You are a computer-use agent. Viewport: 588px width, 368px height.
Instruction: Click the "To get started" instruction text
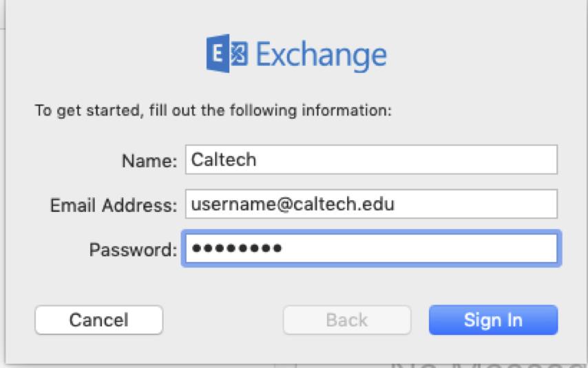pyautogui.click(x=213, y=110)
